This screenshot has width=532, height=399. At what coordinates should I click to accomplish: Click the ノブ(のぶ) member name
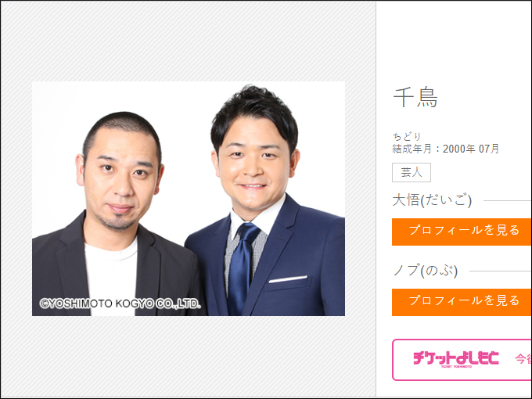coord(426,271)
